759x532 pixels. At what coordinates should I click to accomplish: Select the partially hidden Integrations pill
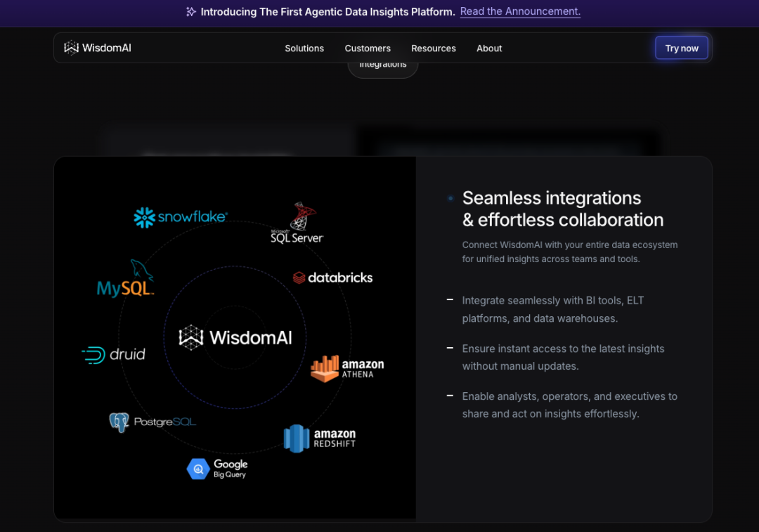point(382,70)
